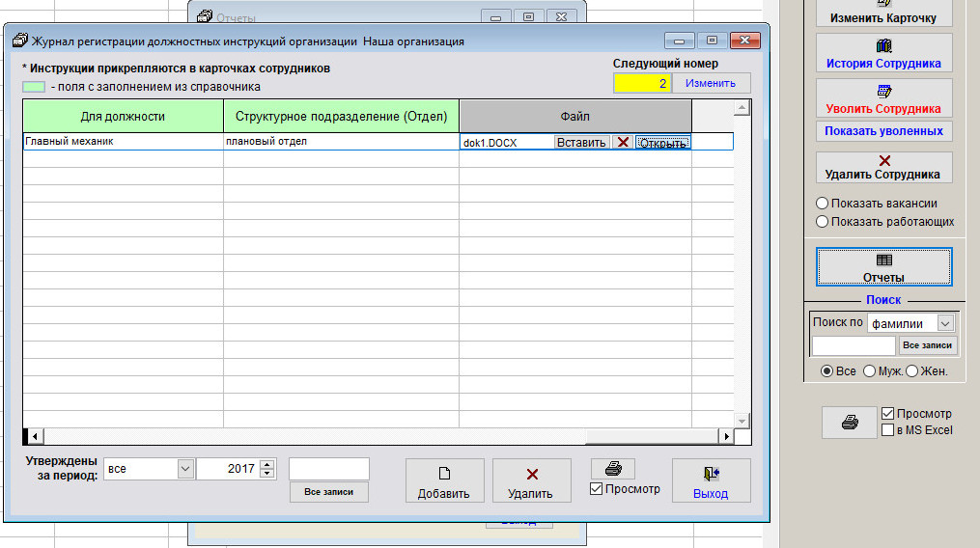Click the printer button in the right panel
Image resolution: width=980 pixels, height=548 pixels.
[850, 423]
